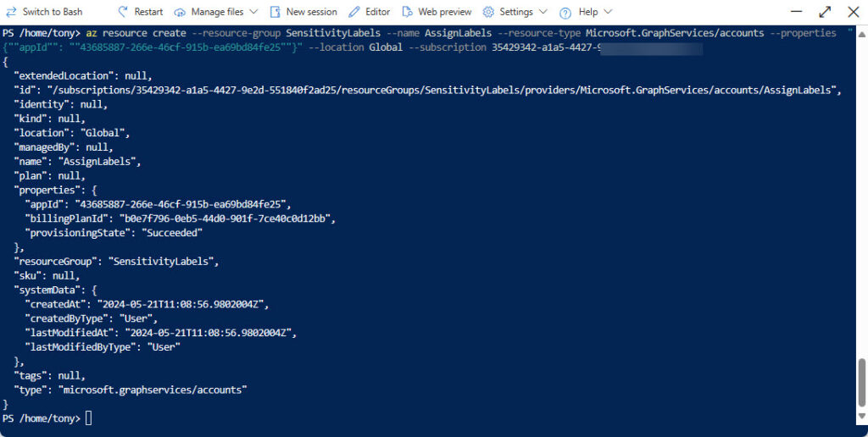Open the Manage files menu
Screen dimensions: 868x437
pyautogui.click(x=216, y=12)
